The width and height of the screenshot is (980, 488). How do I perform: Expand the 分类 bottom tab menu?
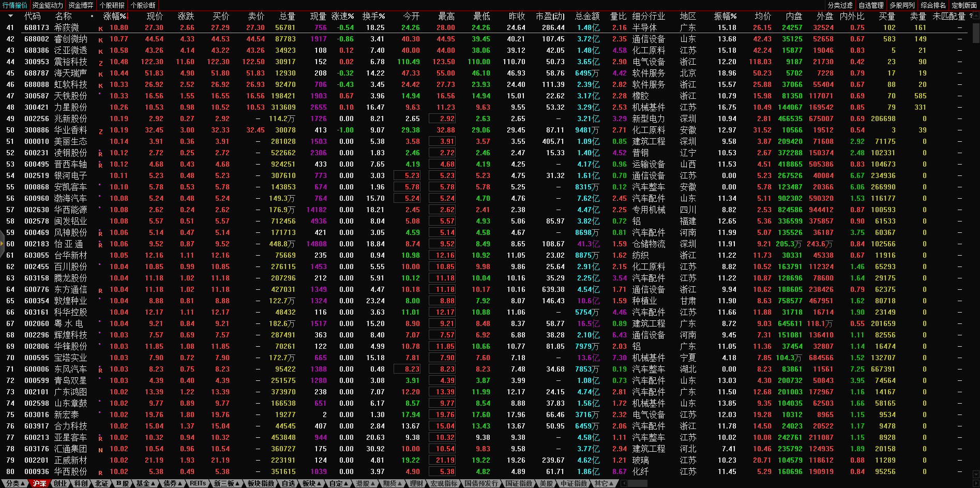pos(14,483)
